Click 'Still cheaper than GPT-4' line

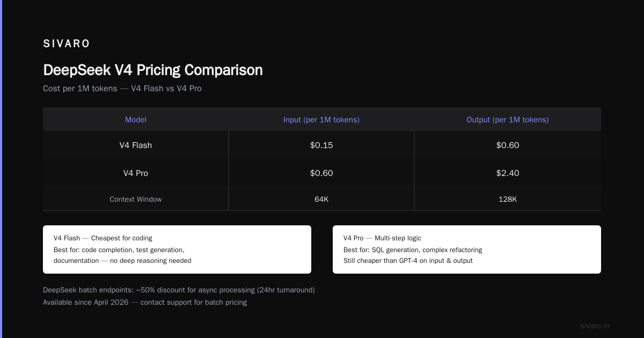[408, 261]
